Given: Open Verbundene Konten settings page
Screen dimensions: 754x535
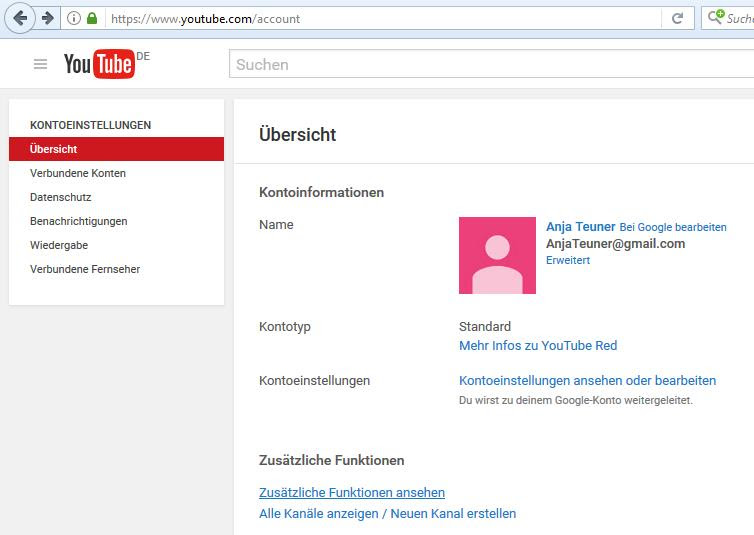Looking at the screenshot, I should click(x=78, y=173).
